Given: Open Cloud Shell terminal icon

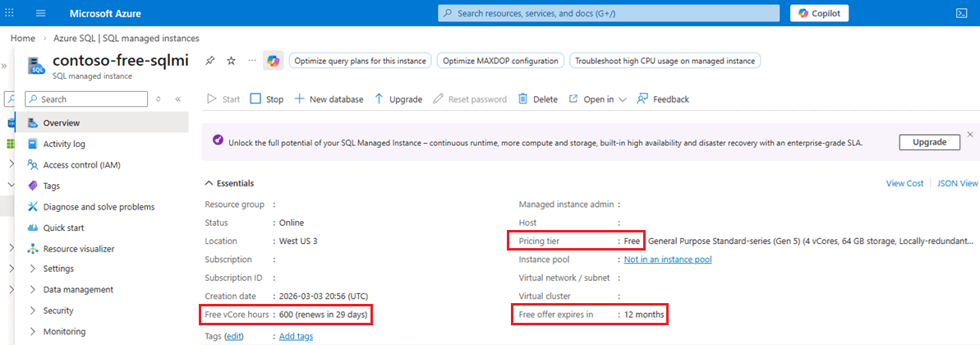Looking at the screenshot, I should pyautogui.click(x=962, y=13).
